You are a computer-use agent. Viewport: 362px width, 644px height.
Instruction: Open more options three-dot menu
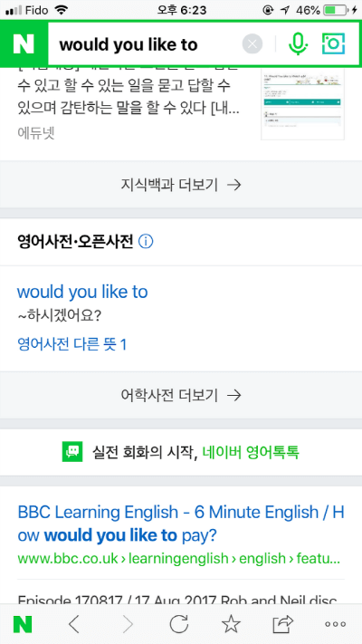tap(336, 624)
